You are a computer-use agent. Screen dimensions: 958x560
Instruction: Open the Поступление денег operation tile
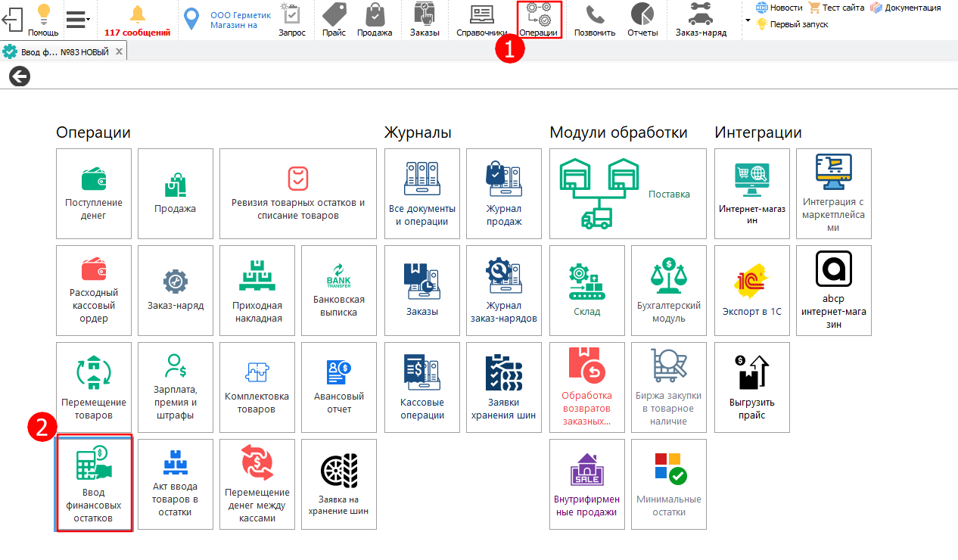click(94, 194)
